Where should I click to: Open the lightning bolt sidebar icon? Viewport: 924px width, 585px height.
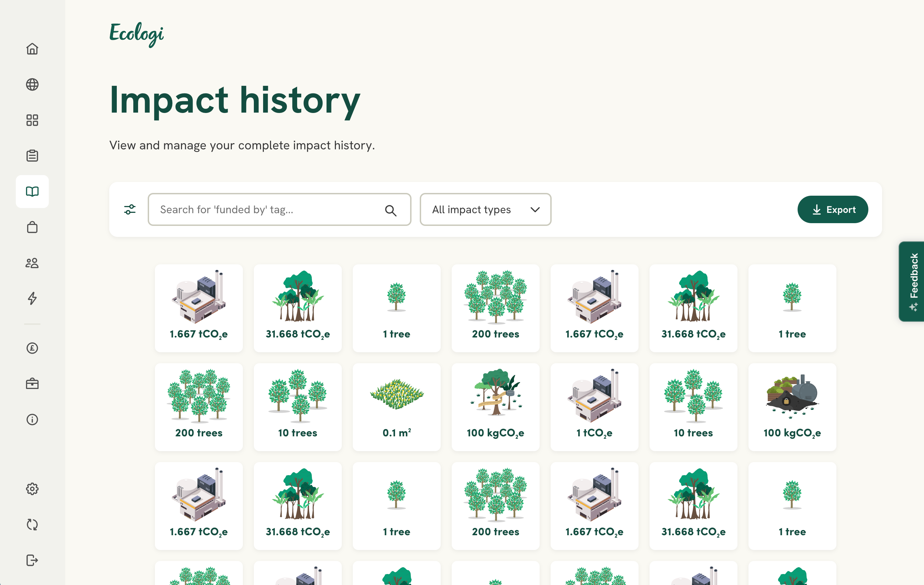click(x=32, y=298)
